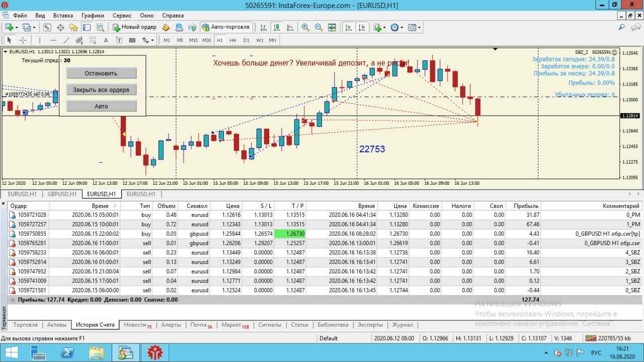Toggle candlestick chart mode
644x362 pixels.
click(x=276, y=27)
